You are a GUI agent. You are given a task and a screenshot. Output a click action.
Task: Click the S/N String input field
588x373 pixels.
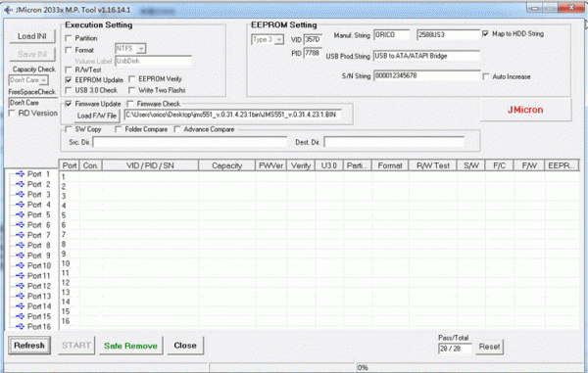pos(426,75)
